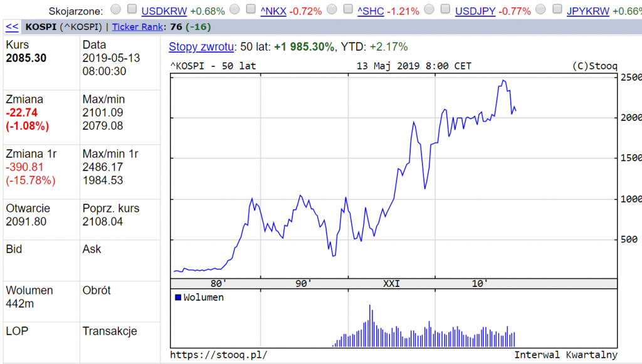The width and height of the screenshot is (642, 364).
Task: Open the Stopy zwrotu returns link
Action: pyautogui.click(x=202, y=47)
